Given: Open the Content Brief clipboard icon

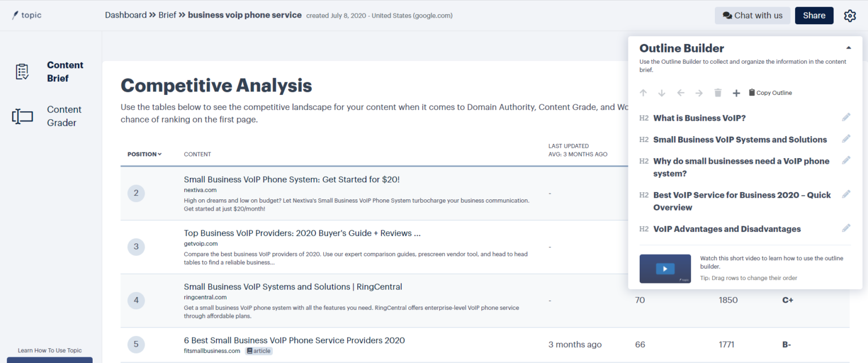Looking at the screenshot, I should [23, 72].
